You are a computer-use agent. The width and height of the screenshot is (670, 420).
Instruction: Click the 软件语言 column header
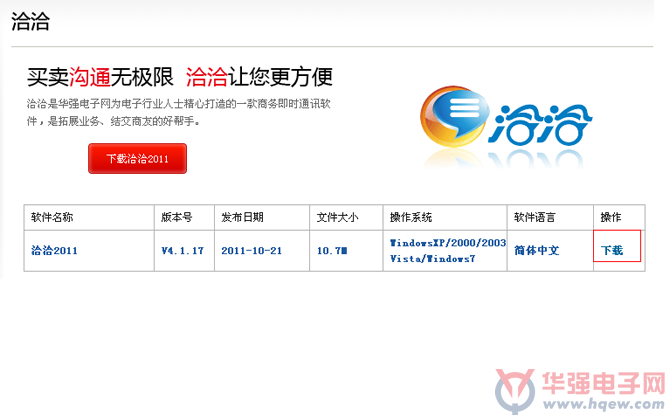(535, 217)
